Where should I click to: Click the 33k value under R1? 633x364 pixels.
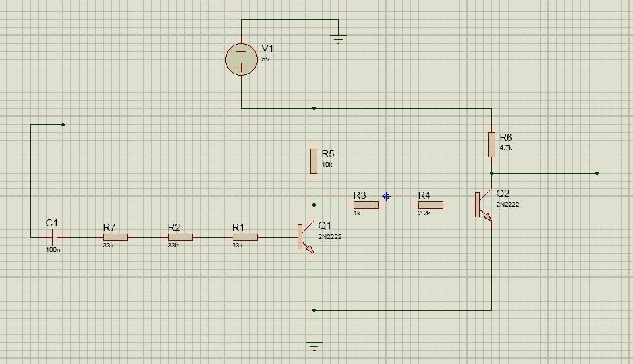tap(237, 246)
